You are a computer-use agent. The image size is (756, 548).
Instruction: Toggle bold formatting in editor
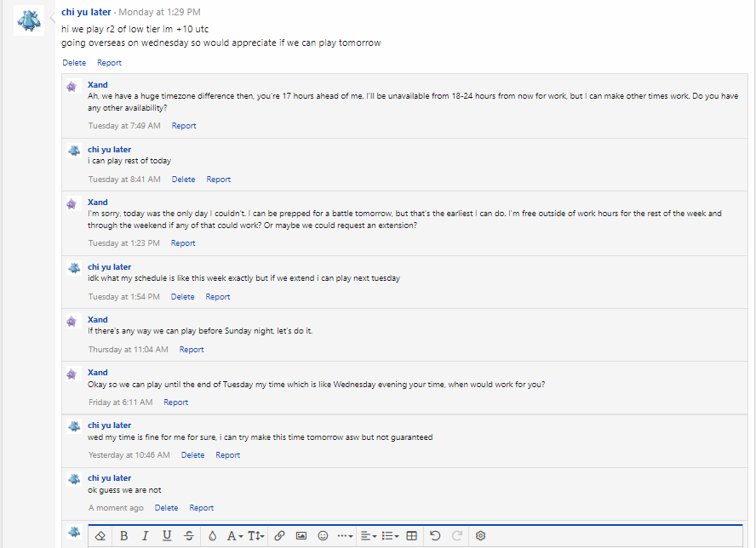pyautogui.click(x=123, y=536)
